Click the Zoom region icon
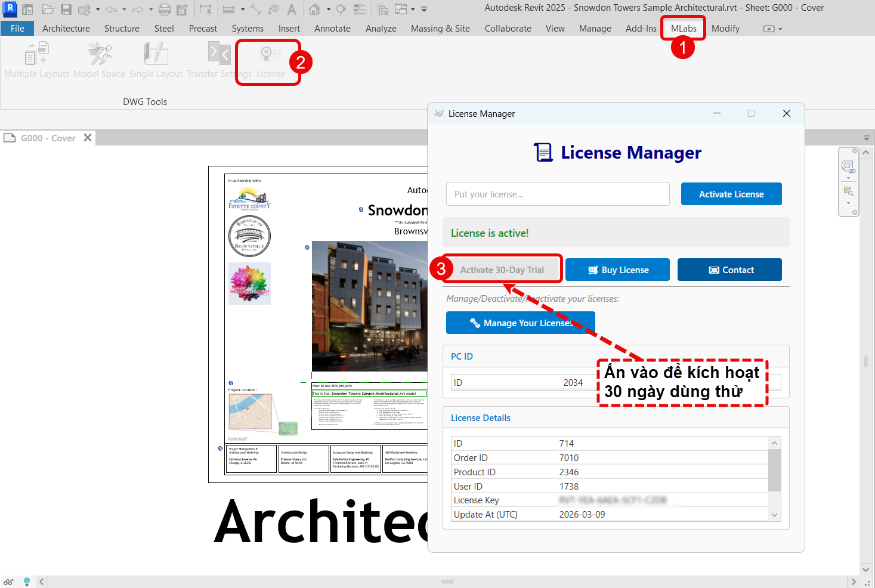The width and height of the screenshot is (875, 588). pyautogui.click(x=848, y=191)
